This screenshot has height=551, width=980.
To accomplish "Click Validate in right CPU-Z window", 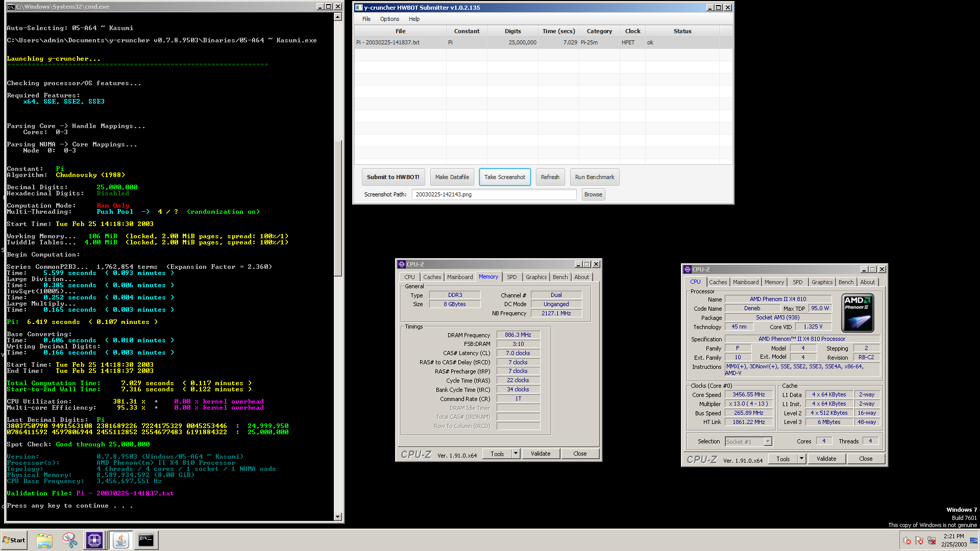I will (826, 459).
